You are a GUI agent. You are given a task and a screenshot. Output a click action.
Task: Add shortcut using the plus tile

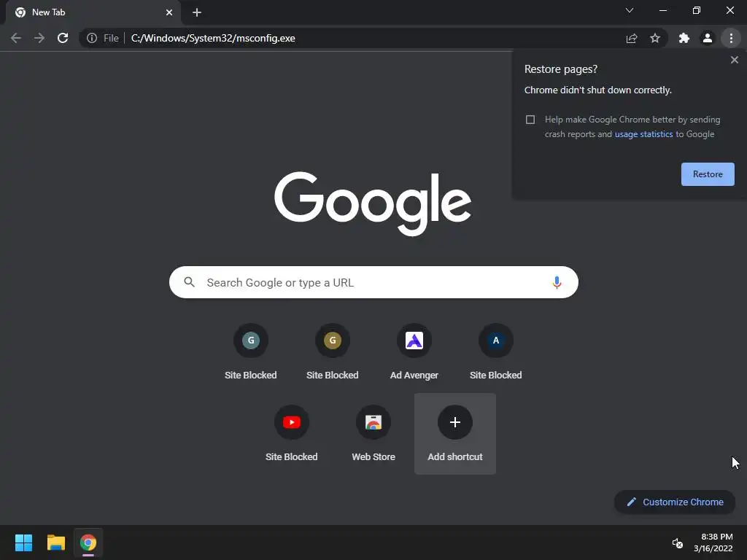[x=455, y=434]
